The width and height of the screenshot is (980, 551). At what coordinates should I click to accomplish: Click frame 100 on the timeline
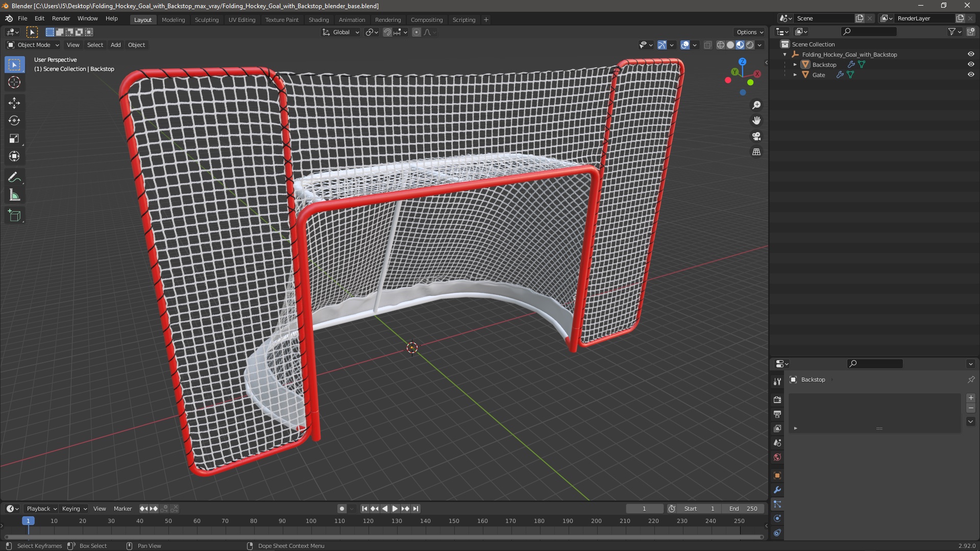[x=311, y=521]
